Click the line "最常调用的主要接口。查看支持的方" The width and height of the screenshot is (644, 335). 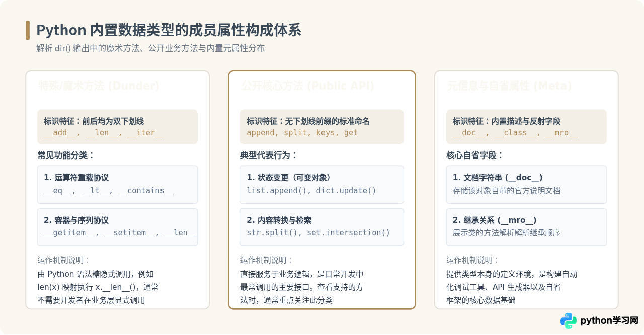pos(302,287)
